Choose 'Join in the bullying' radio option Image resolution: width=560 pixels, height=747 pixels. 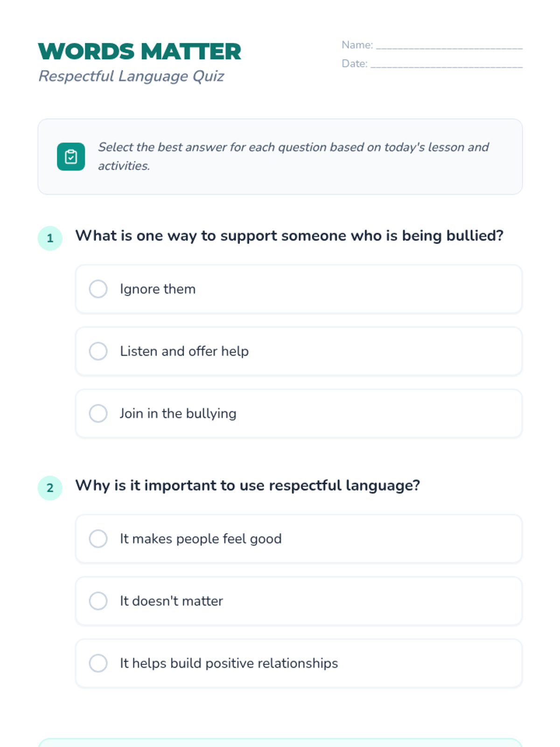[98, 413]
